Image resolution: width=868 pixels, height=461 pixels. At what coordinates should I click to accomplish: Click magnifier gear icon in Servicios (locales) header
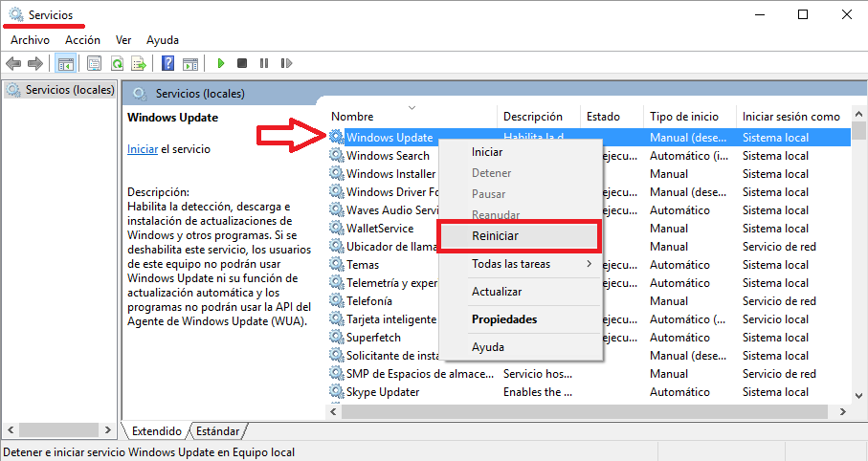coord(140,94)
